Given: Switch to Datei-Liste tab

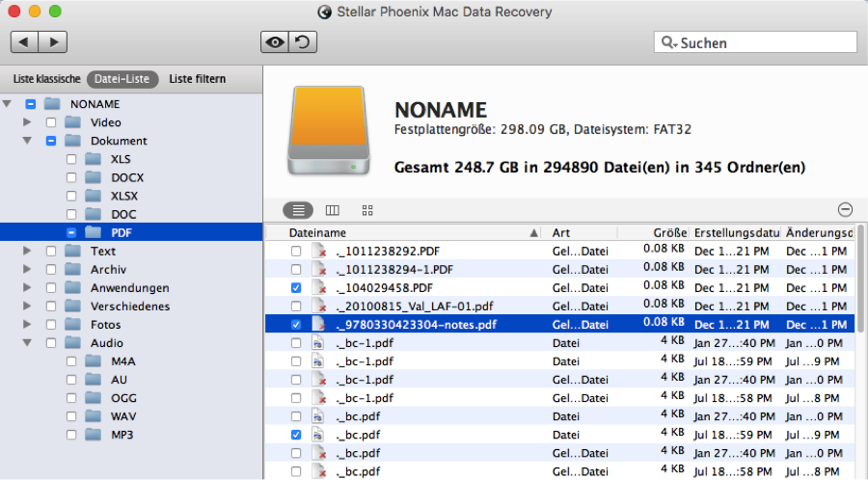Looking at the screenshot, I should [x=122, y=79].
